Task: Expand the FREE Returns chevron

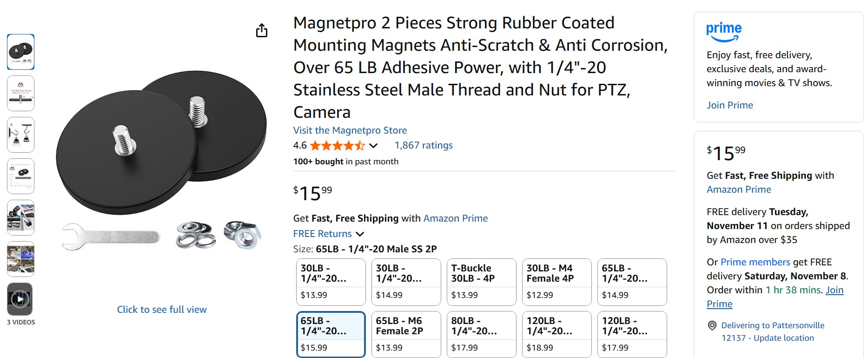Action: click(x=360, y=234)
